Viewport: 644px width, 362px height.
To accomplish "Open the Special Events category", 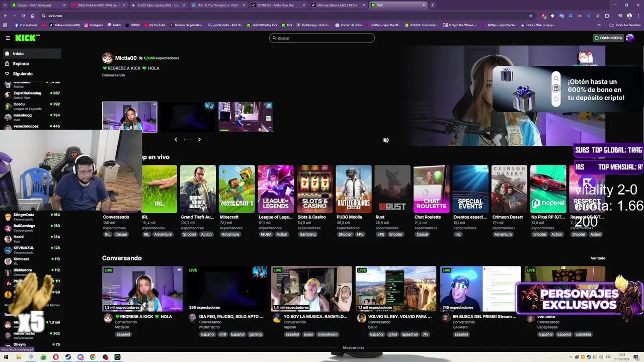I will (470, 189).
